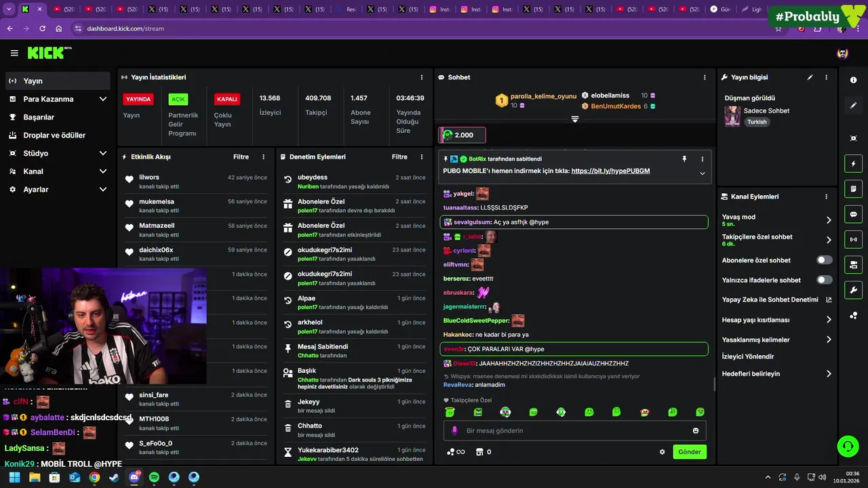The height and width of the screenshot is (488, 868).
Task: Open Sohbet panel three-dot menu
Action: point(705,77)
